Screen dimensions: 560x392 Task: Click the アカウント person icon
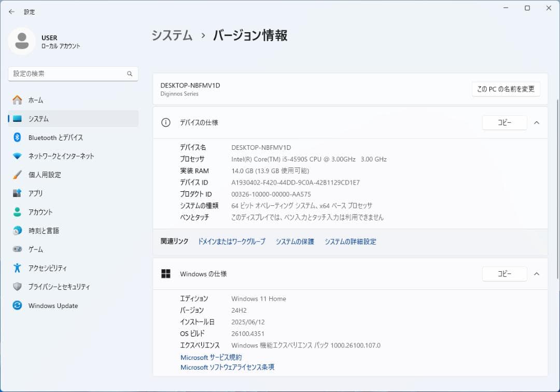pos(17,212)
